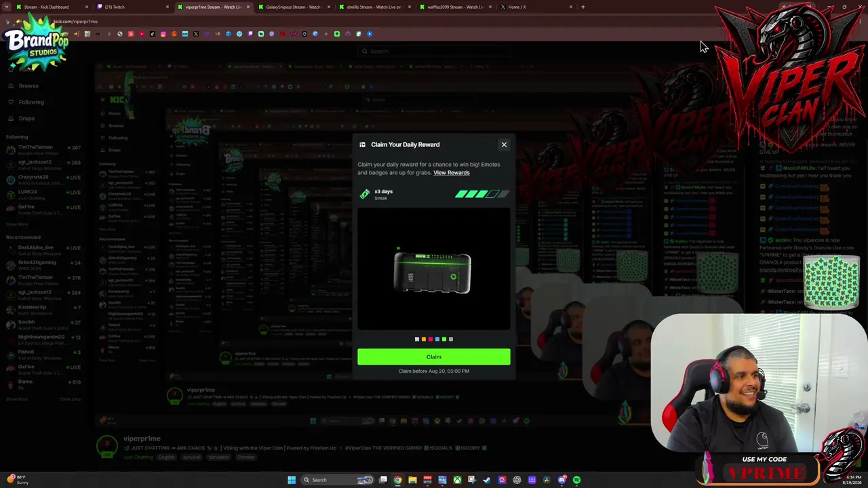
Task: Open Following in the Kick sidebar
Action: [x=31, y=102]
